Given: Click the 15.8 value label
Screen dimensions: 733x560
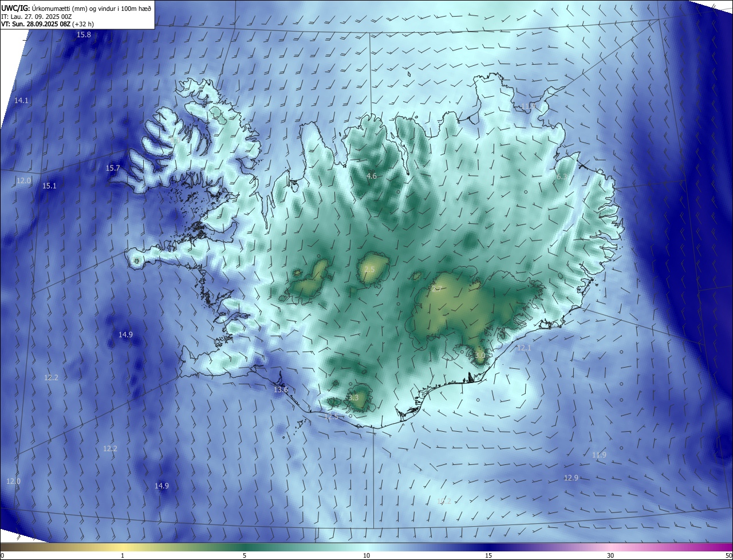Looking at the screenshot, I should pyautogui.click(x=84, y=35).
